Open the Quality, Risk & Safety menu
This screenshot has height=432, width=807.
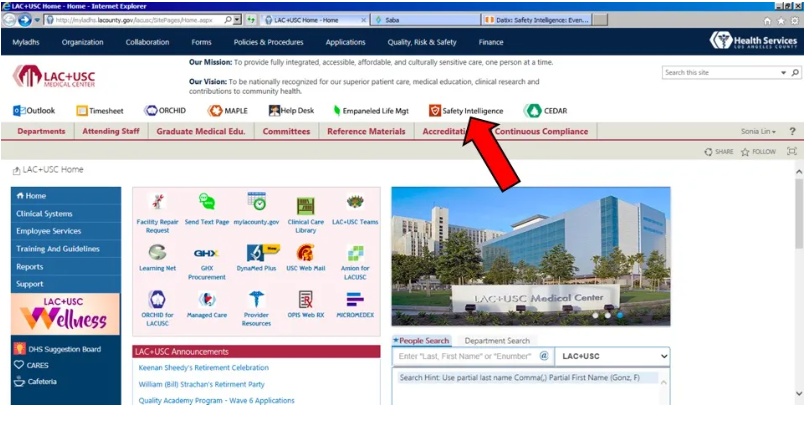pyautogui.click(x=422, y=42)
